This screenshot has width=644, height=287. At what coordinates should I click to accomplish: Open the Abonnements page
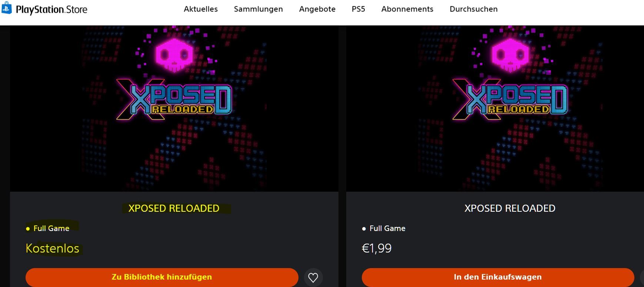(407, 9)
